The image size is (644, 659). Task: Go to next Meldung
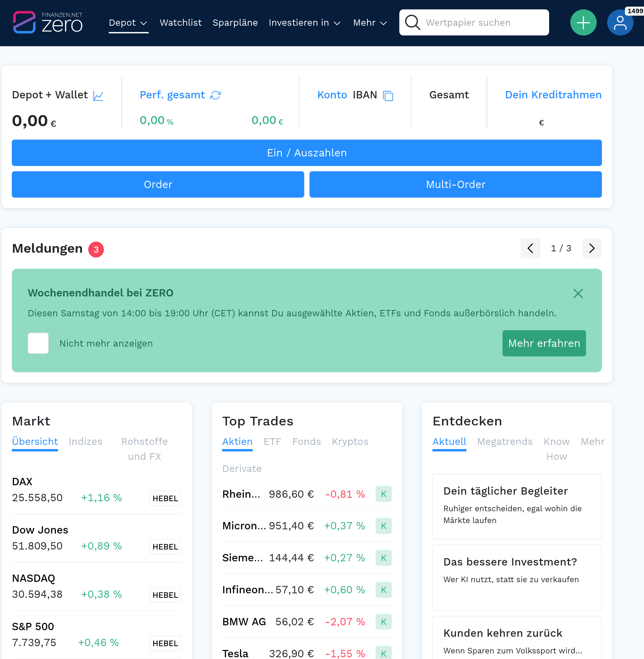point(592,248)
